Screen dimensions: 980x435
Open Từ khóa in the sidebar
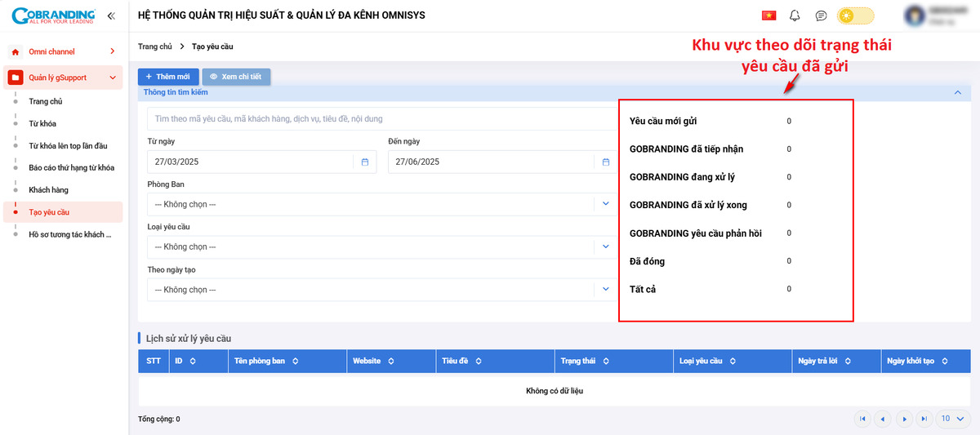[42, 123]
